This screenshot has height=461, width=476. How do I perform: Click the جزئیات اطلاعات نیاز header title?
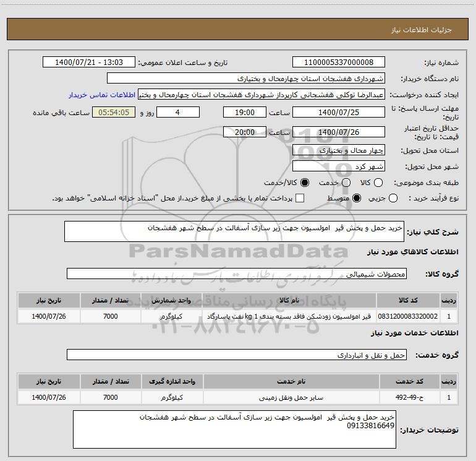421,30
